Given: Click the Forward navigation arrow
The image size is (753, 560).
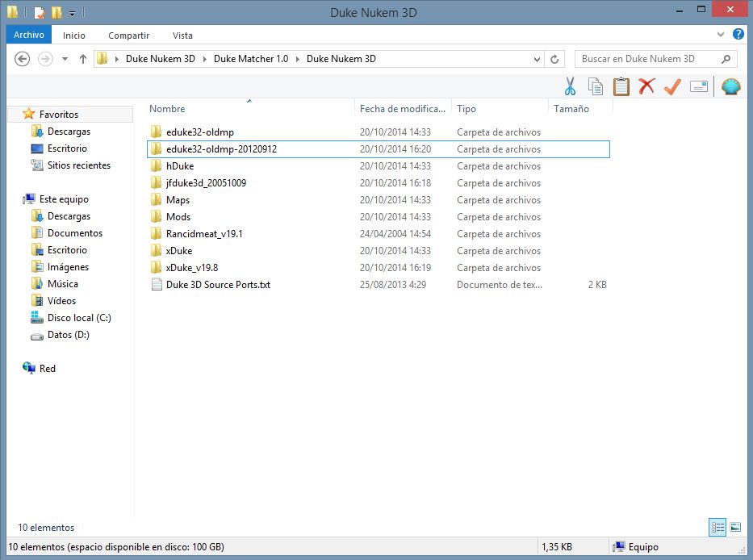Looking at the screenshot, I should (46, 59).
